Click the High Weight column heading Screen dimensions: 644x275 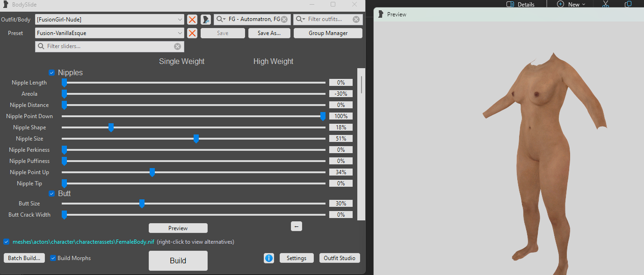point(273,61)
